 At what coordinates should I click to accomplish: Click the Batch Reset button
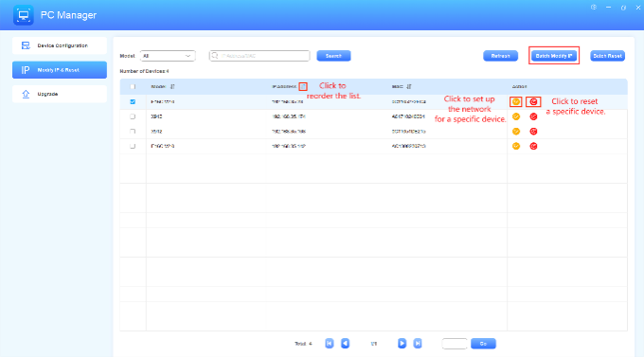(x=607, y=56)
